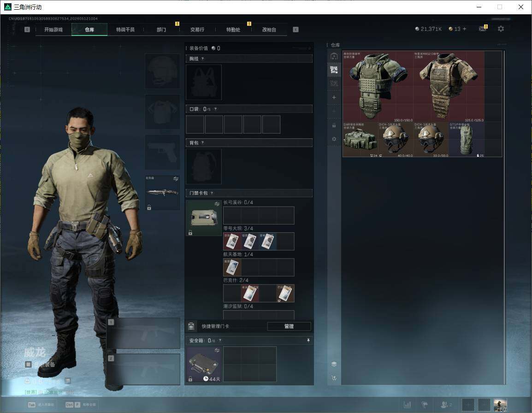The image size is (532, 413).
Task: Select the green chest rig bag item
Action: click(361, 140)
